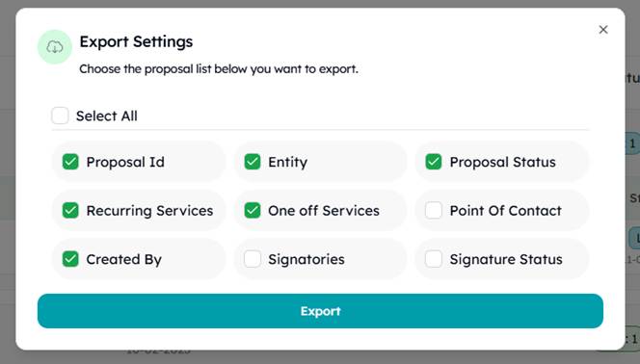The width and height of the screenshot is (640, 364).
Task: Tick the Select All checkbox
Action: [x=60, y=116]
